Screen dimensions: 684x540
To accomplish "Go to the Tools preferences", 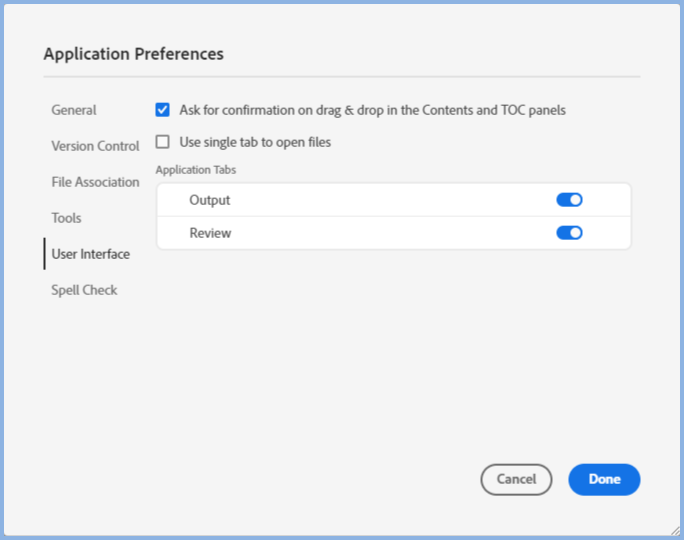I will [x=66, y=218].
